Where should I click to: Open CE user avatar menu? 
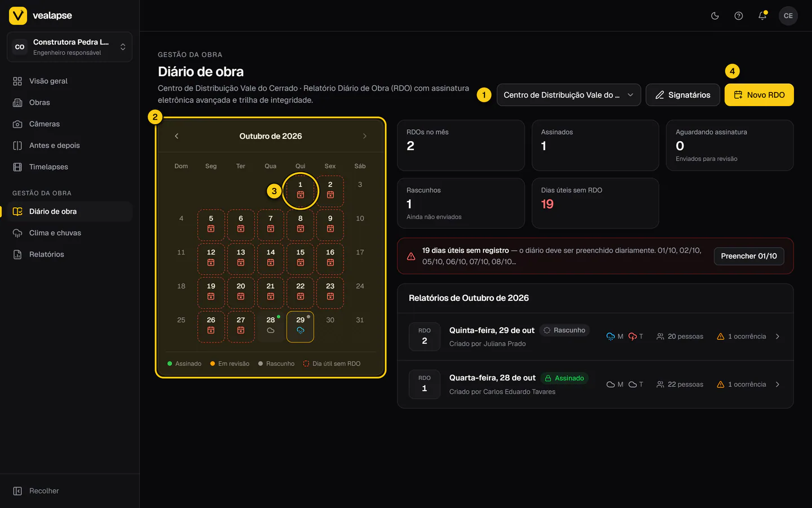[788, 16]
